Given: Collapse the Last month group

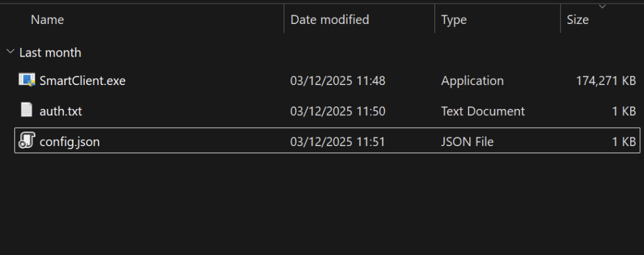Looking at the screenshot, I should click(10, 52).
